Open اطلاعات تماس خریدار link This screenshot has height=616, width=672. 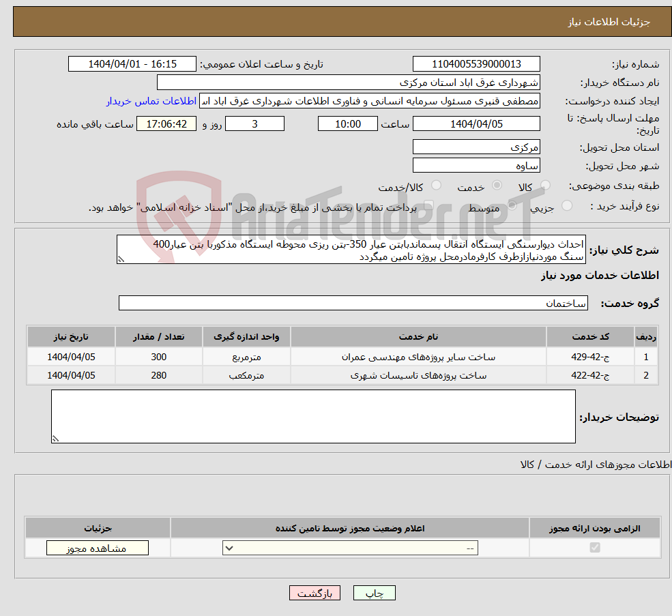151,101
